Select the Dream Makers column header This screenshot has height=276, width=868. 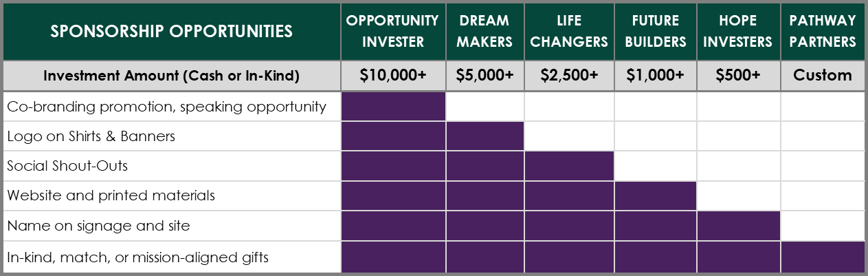(485, 32)
